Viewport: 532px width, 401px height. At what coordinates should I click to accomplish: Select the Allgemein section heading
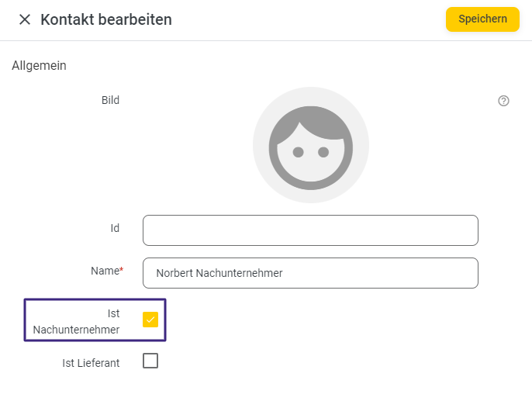click(x=39, y=65)
